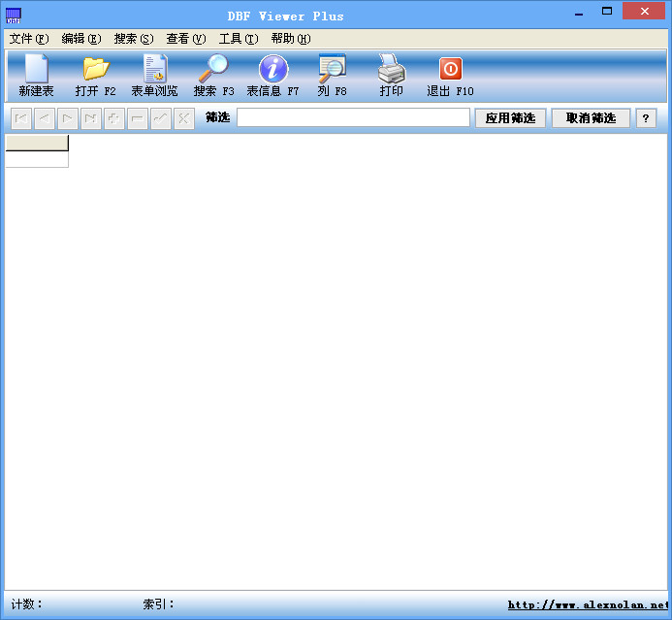Click the 打印 printer icon
This screenshot has width=672, height=620.
pos(392,69)
